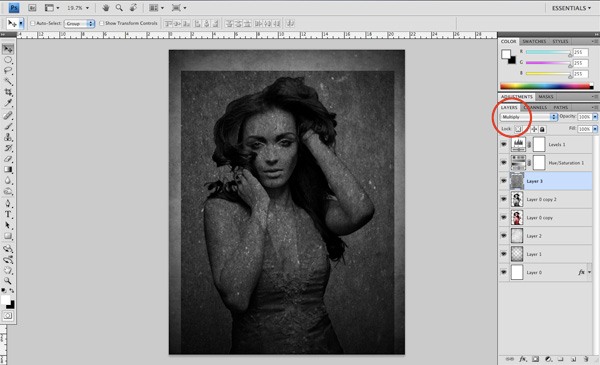Swap foreground and background colors in toolbox
The height and width of the screenshot is (365, 600).
[x=11, y=291]
